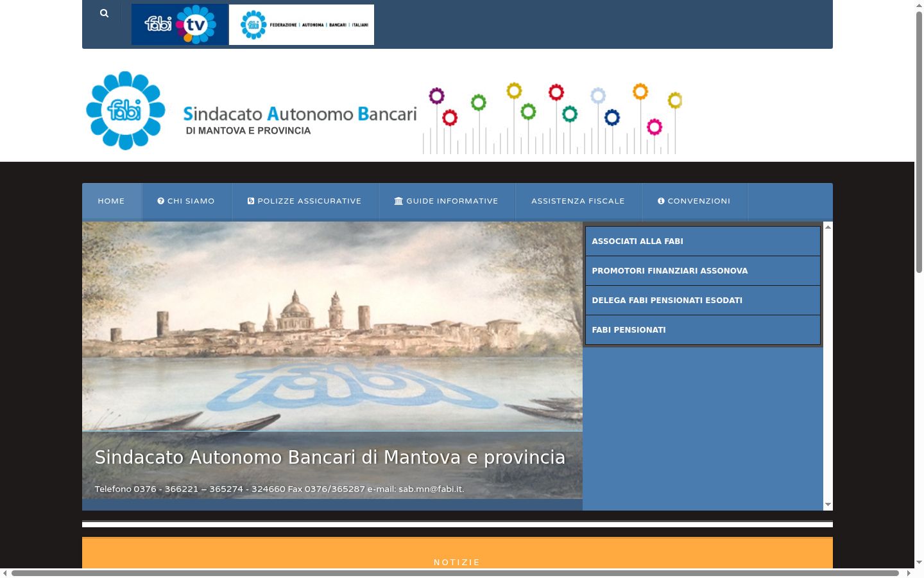Click the side panel scroll up arrow
924x578 pixels.
click(x=828, y=227)
